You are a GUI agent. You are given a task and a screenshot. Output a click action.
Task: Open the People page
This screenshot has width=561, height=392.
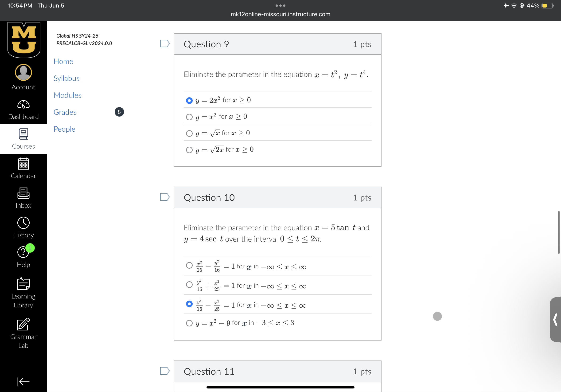(64, 129)
